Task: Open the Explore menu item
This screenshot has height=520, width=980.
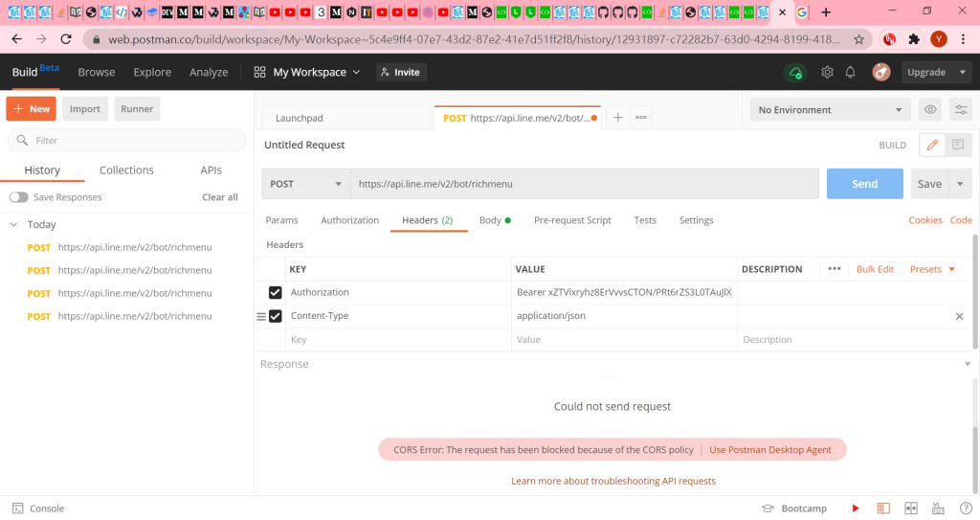Action: pos(152,72)
